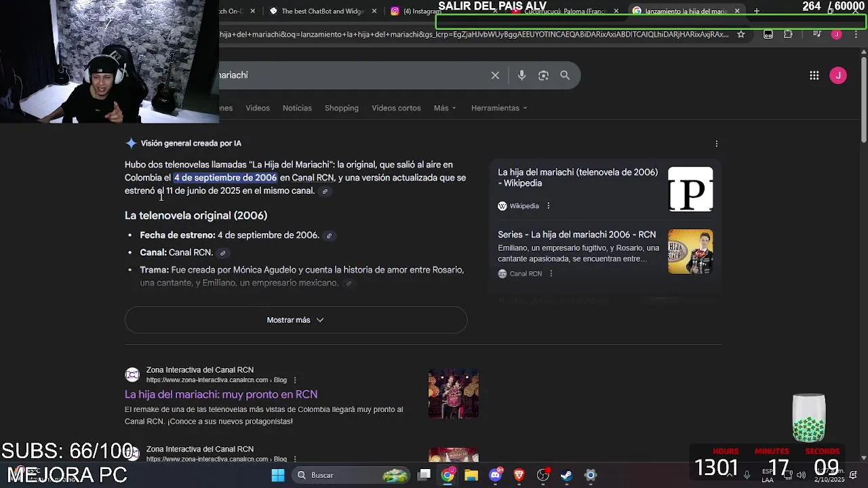Switch to Shopping search tab
This screenshot has width=868, height=488.
pyautogui.click(x=342, y=108)
